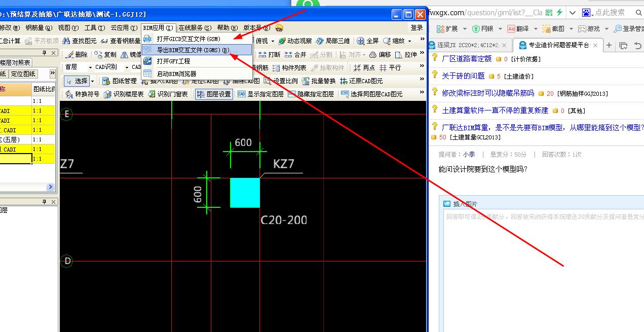Open the 厂区道路套定额 question link
Image resolution: width=644 pixels, height=332 pixels.
pos(467,59)
